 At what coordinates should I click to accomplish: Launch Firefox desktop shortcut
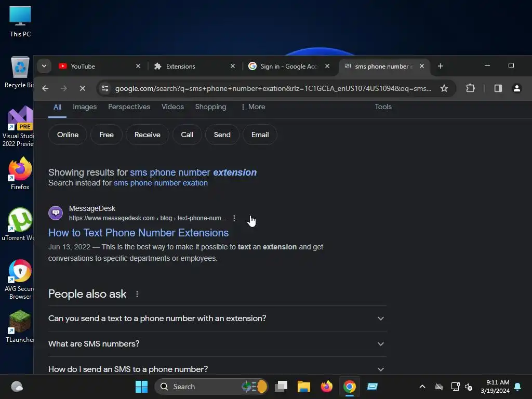[x=20, y=174]
